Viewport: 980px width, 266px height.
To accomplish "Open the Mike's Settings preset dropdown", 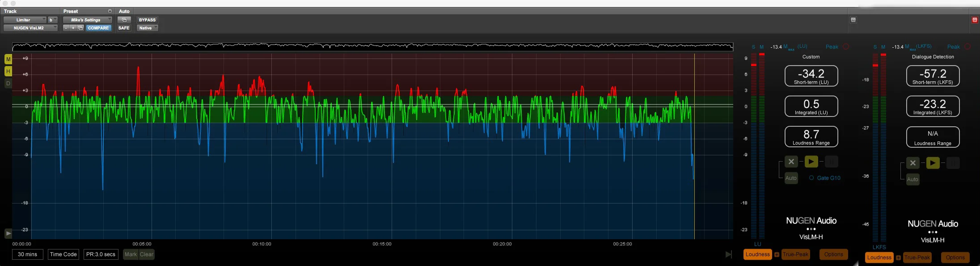I will pos(88,20).
